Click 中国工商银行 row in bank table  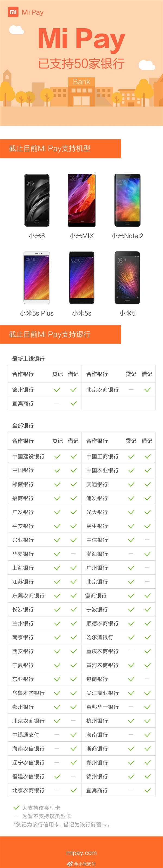click(x=118, y=456)
